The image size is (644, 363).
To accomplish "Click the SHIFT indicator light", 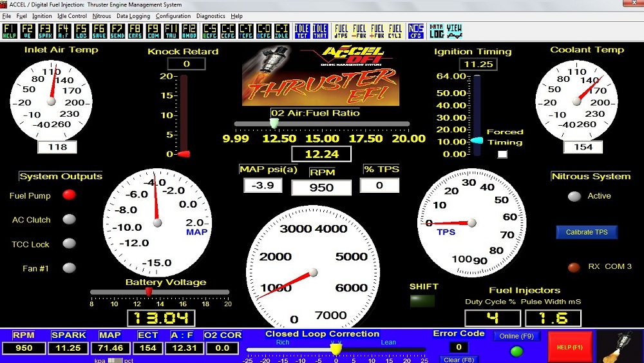I will pyautogui.click(x=422, y=301).
